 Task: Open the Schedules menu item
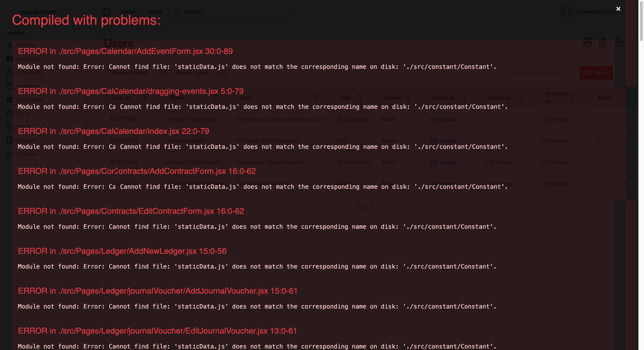click(x=29, y=72)
